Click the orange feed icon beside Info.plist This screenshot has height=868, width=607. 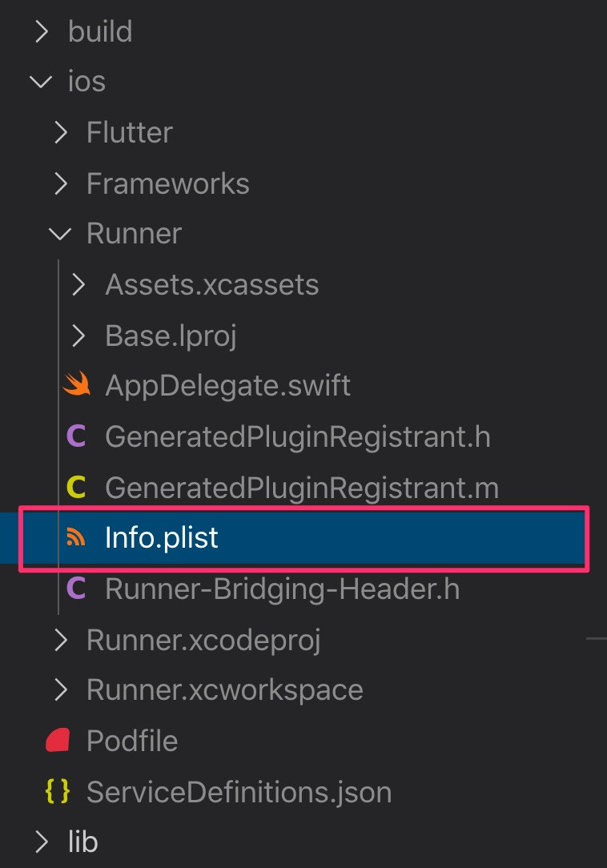coord(77,538)
